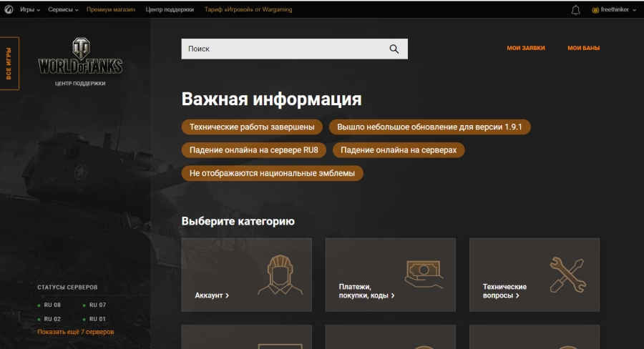Click Не отображаются национальные эмблемы notice

[273, 173]
